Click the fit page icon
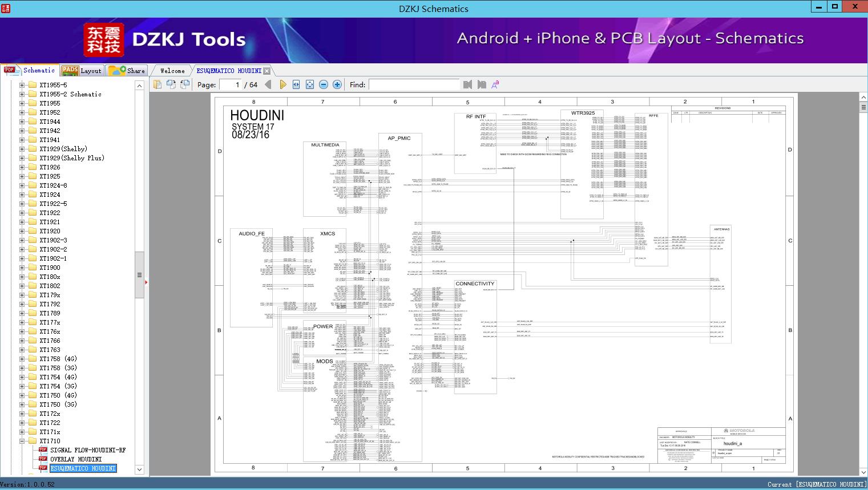Viewport: 868px width, 490px height. [310, 84]
